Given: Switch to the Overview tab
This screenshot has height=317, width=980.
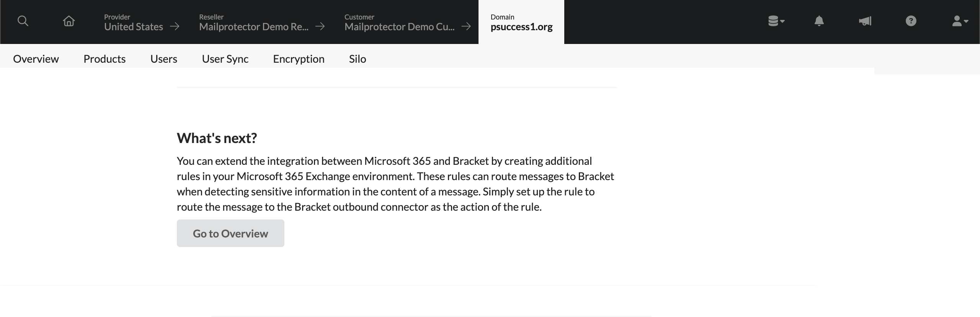Looking at the screenshot, I should tap(36, 59).
